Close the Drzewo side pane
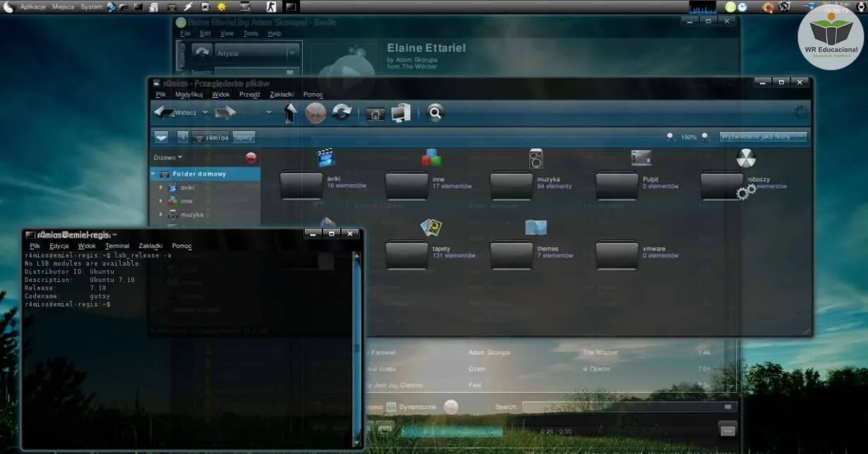The image size is (868, 454). click(x=251, y=158)
